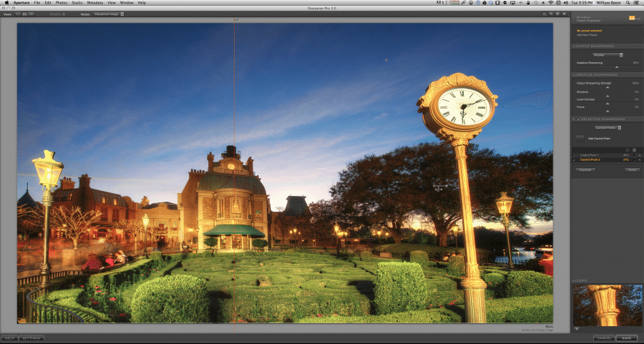
Task: Click the Delete button
Action: click(632, 170)
